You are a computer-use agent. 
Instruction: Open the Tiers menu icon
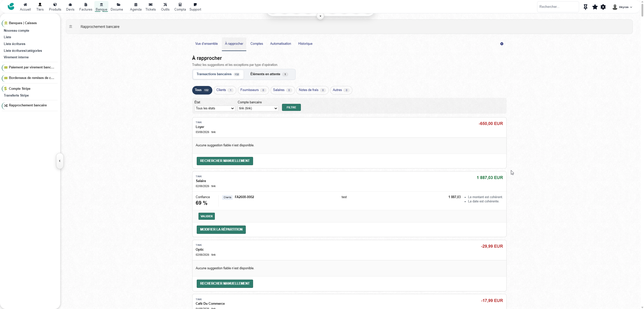(x=40, y=5)
